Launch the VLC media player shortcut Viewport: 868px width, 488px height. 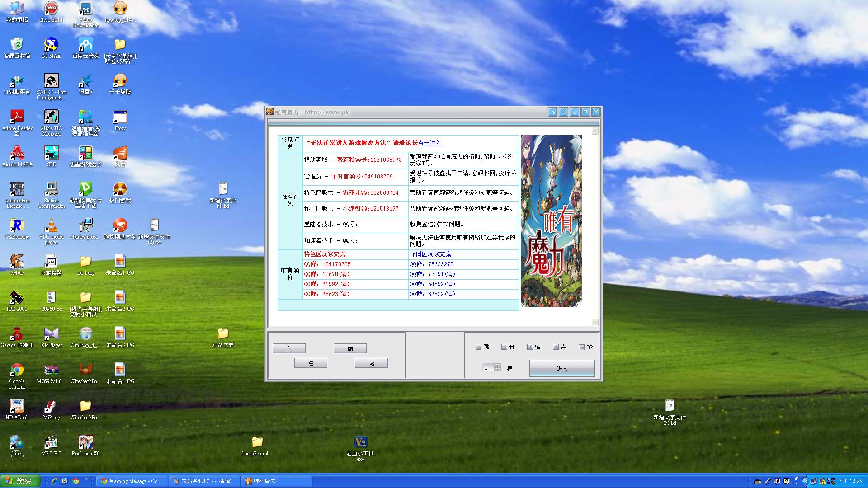[x=51, y=225]
